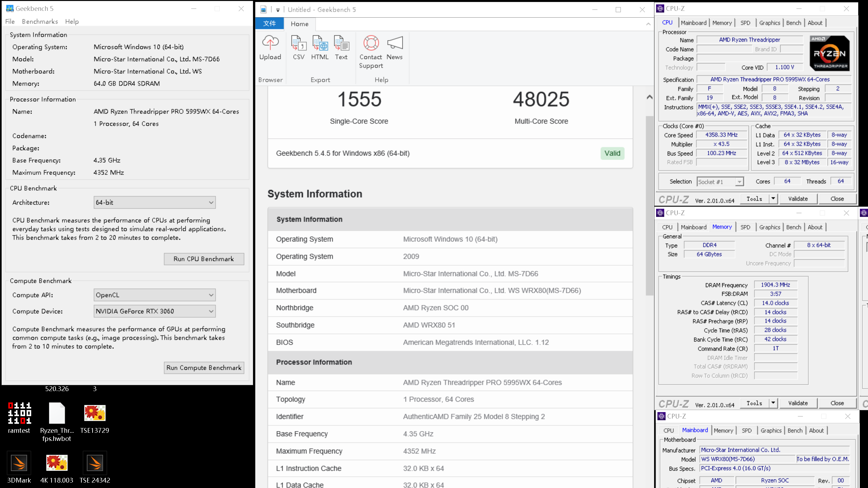Open the Compute Device dropdown

155,311
